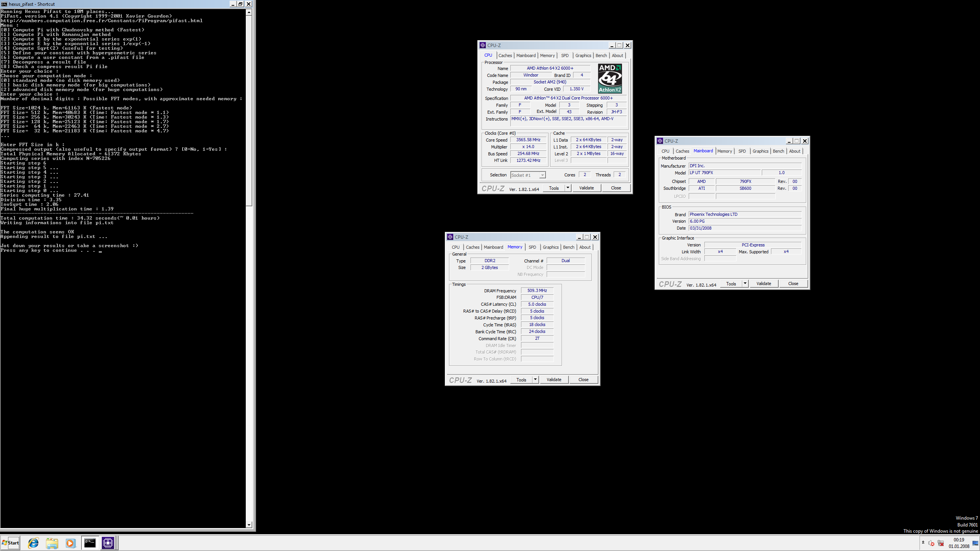Select the Core Speed value 3565.58 MHz
The width and height of the screenshot is (980, 551).
(528, 140)
